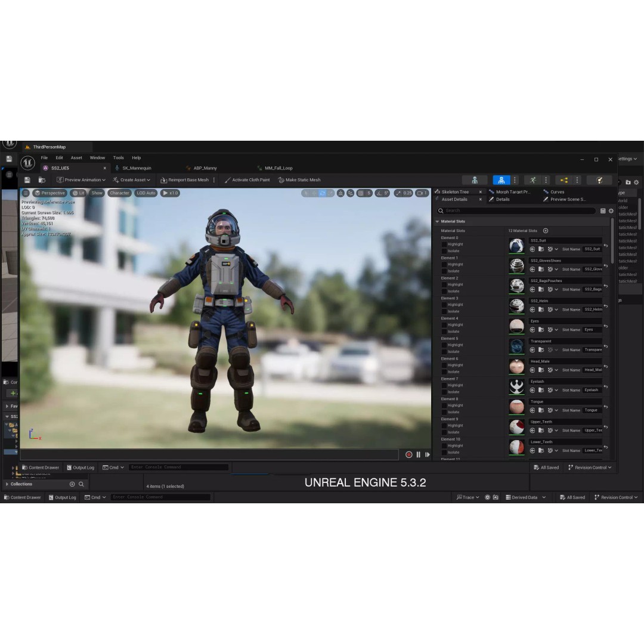Screen dimensions: 644x644
Task: Select the rotate transform tool in viewport
Action: click(323, 193)
